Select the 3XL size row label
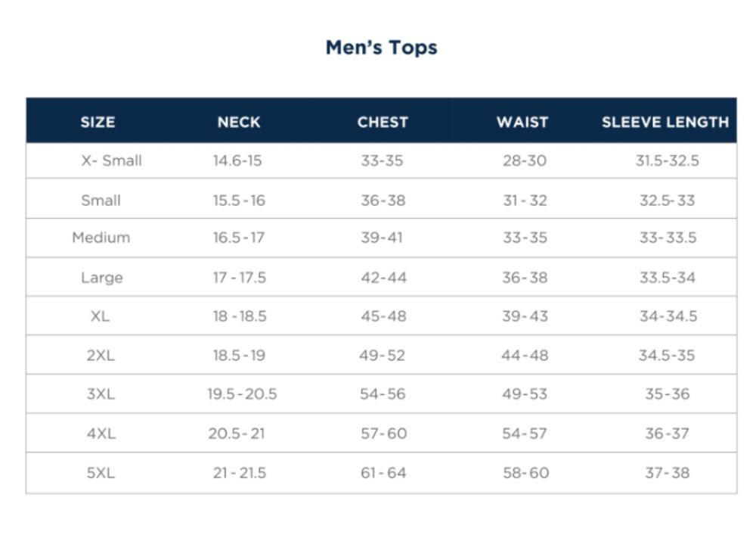 [101, 394]
